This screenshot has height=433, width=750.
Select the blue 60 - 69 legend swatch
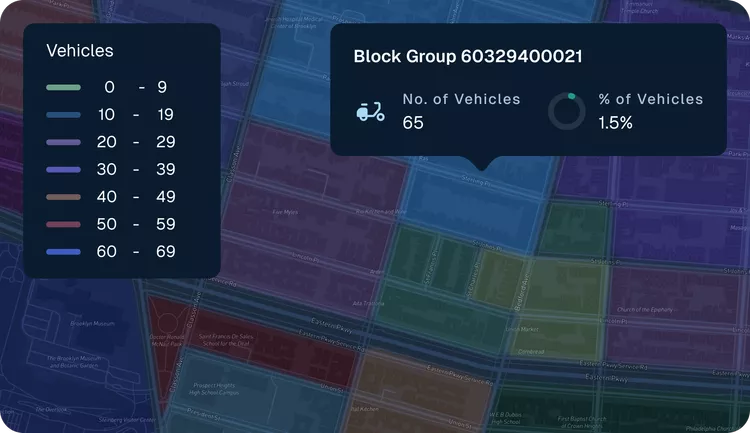pyautogui.click(x=63, y=252)
